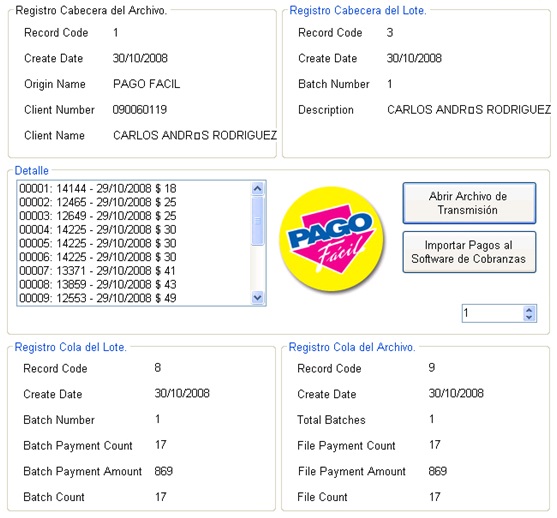This screenshot has width=557, height=518.
Task: Click the Client Number value 090060119
Action: (140, 110)
